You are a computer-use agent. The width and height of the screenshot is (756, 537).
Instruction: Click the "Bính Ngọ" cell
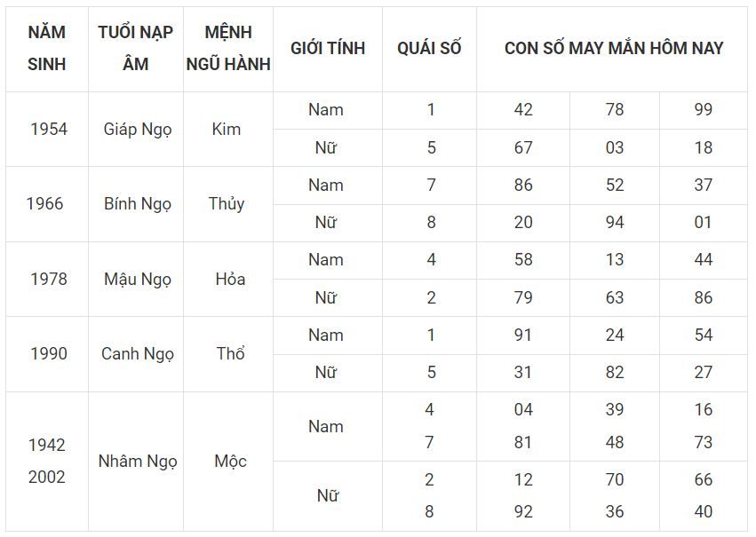137,203
